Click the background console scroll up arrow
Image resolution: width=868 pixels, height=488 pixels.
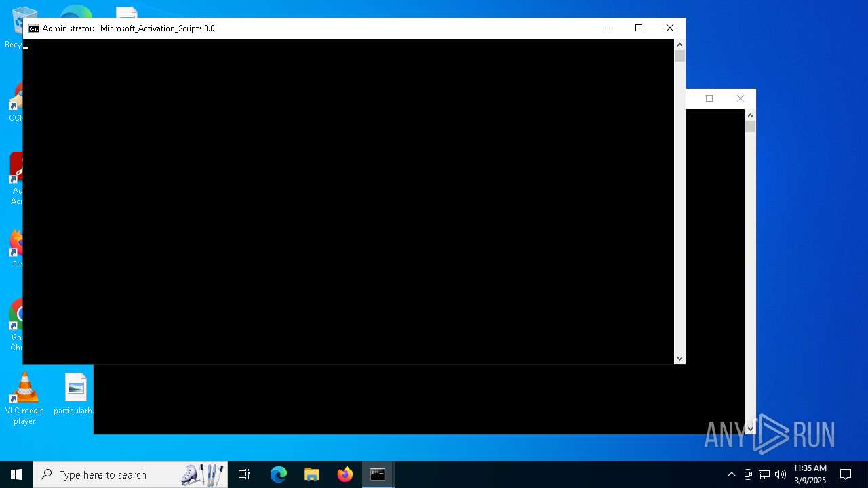[750, 115]
